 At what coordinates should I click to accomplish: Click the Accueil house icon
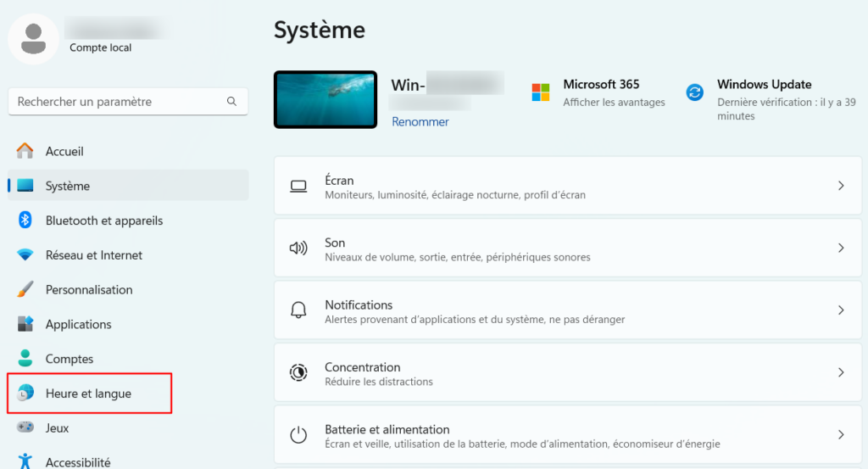tap(25, 151)
